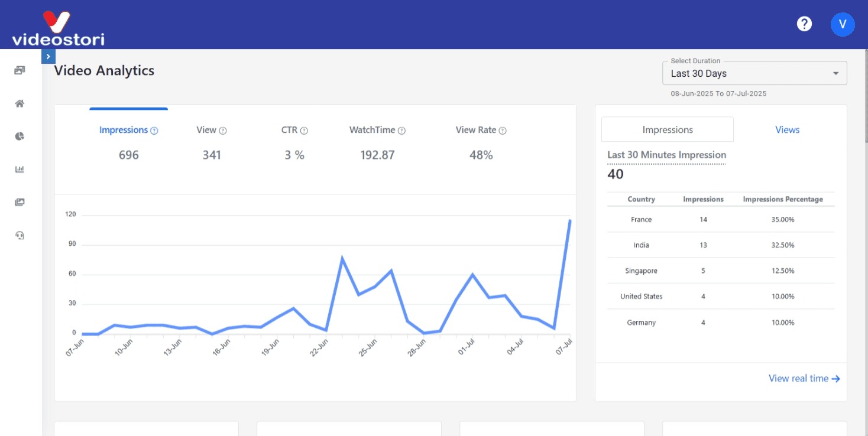Screen dimensions: 868x436
Task: Open the Home page from the sidebar
Action: pyautogui.click(x=20, y=103)
